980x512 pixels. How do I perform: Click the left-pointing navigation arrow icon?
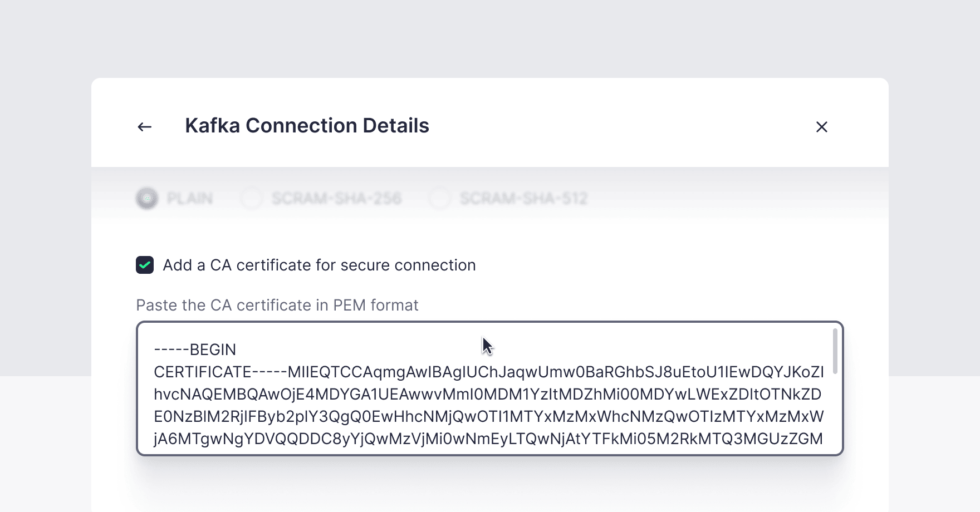pyautogui.click(x=144, y=126)
